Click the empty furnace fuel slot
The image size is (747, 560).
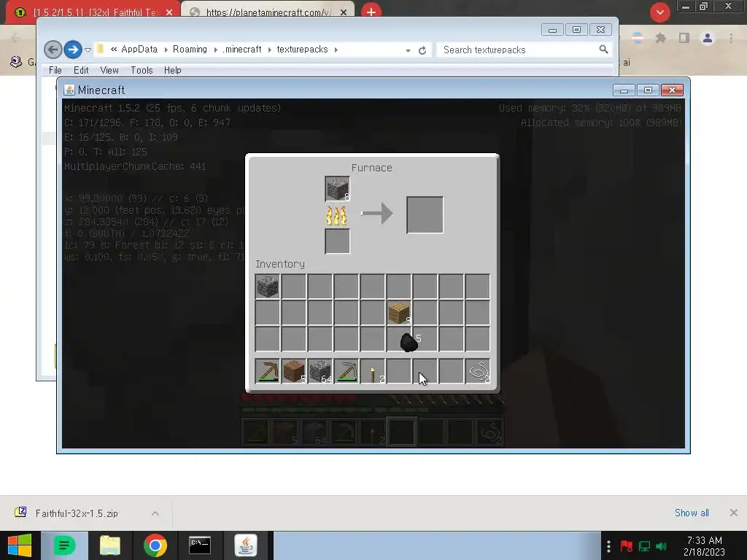pos(337,241)
